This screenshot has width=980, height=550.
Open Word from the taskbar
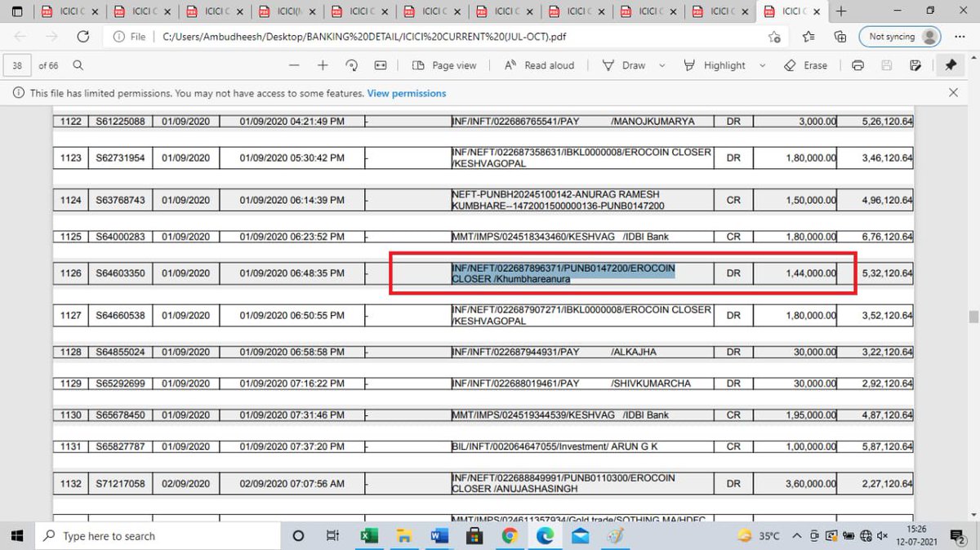439,536
